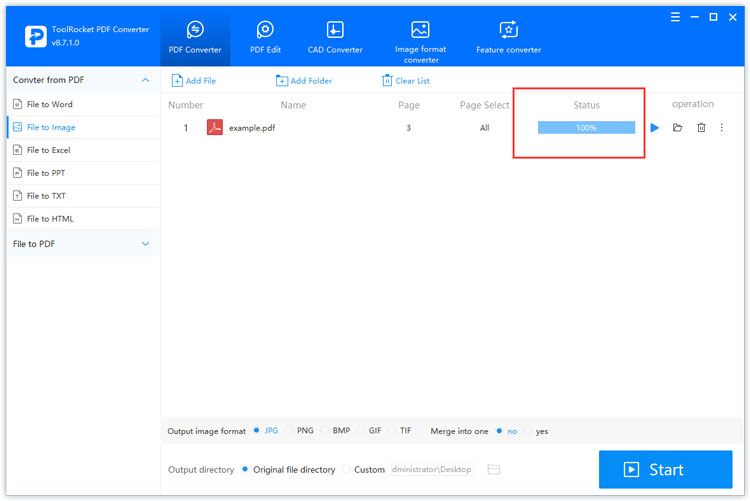Viewport: 750px width, 501px height.
Task: Open the Image format converter tab
Action: coord(420,42)
